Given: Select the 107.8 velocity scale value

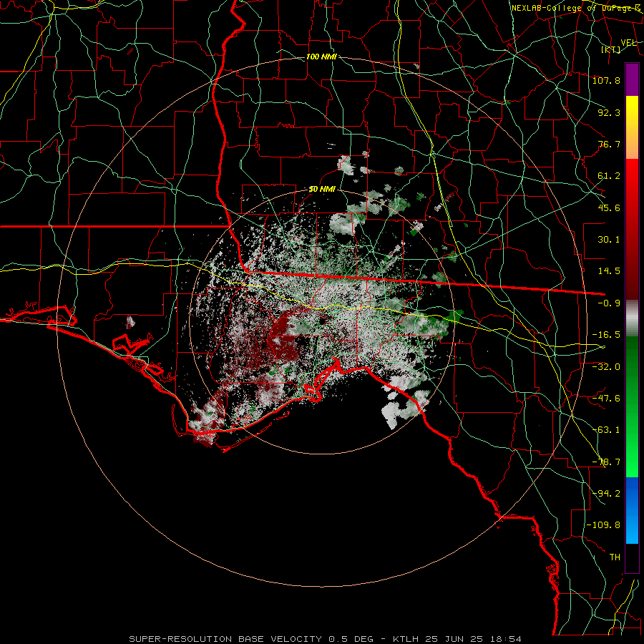Looking at the screenshot, I should click(x=606, y=80).
